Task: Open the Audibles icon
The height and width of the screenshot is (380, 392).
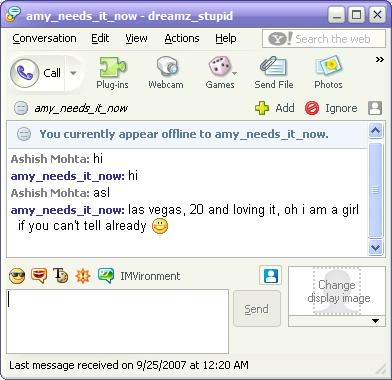Action: coord(39,276)
